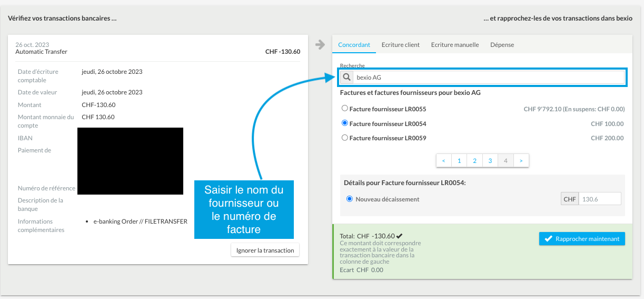The image size is (644, 299).
Task: Select the Nouveau décaissement radio option
Action: tap(350, 199)
